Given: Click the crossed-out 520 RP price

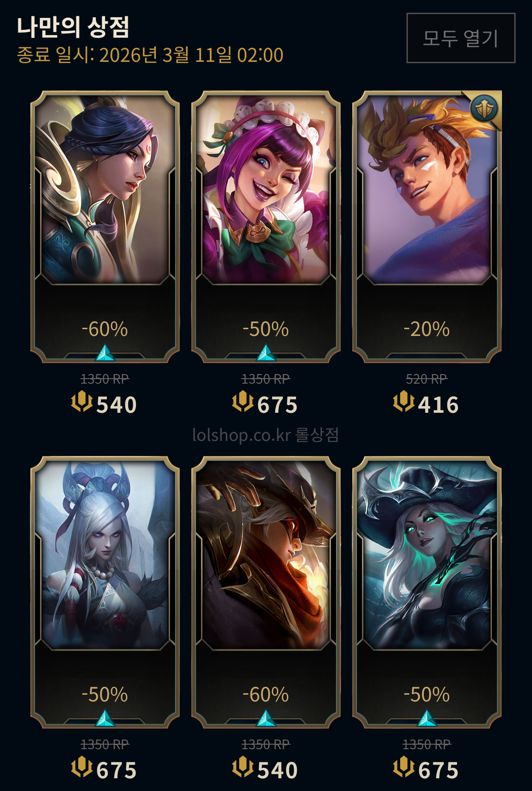Looking at the screenshot, I should pyautogui.click(x=427, y=379).
